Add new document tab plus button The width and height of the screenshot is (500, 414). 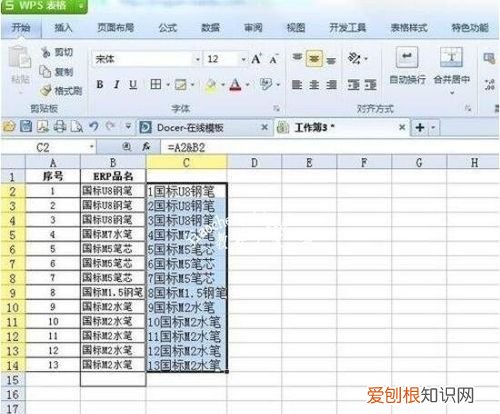coord(420,127)
